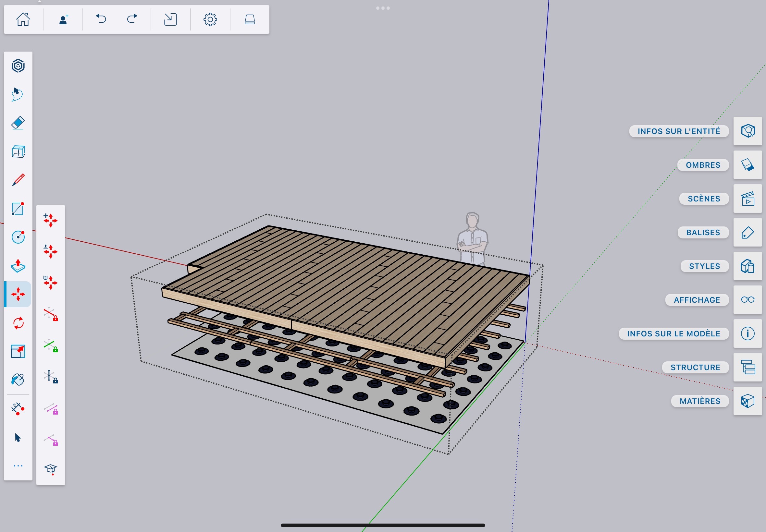Redo the last undone action

pyautogui.click(x=132, y=19)
